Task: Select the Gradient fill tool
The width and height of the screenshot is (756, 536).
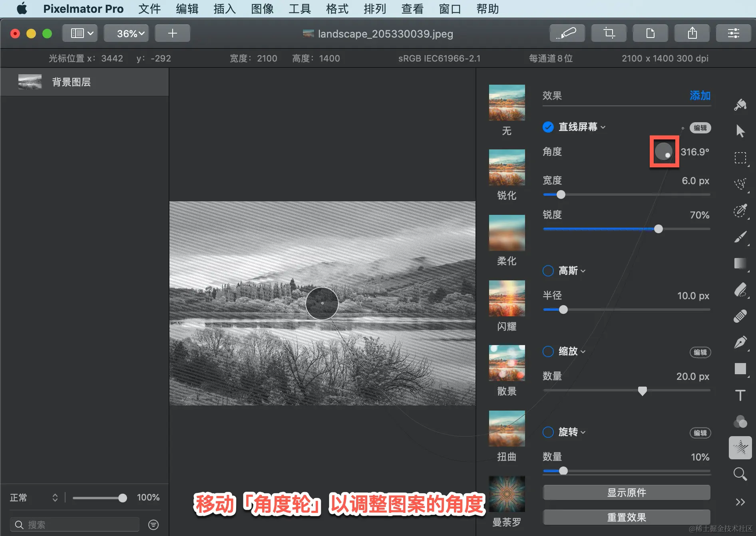Action: tap(740, 263)
